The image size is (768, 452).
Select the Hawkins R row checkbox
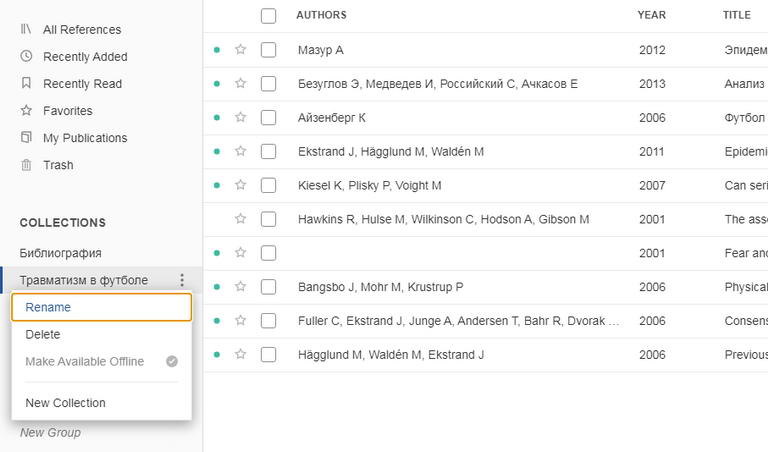coord(268,219)
